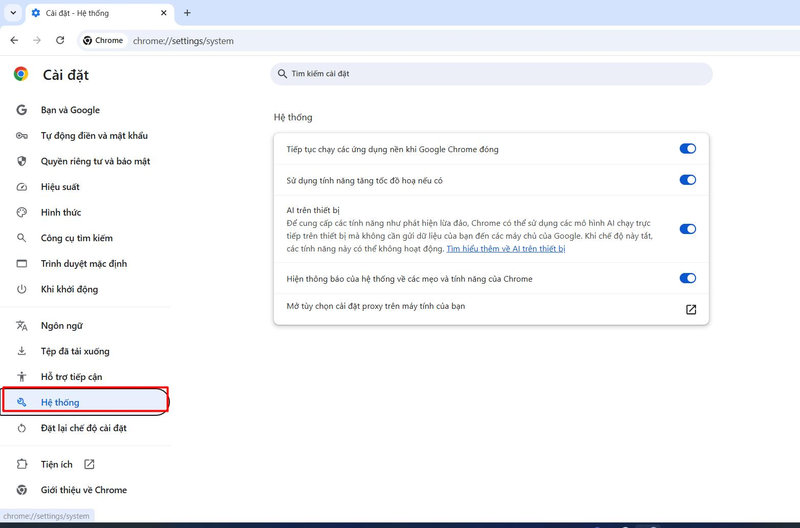The height and width of the screenshot is (528, 800).
Task: Click the Tiếp tục chạy các ứng dụng nền text
Action: click(392, 149)
